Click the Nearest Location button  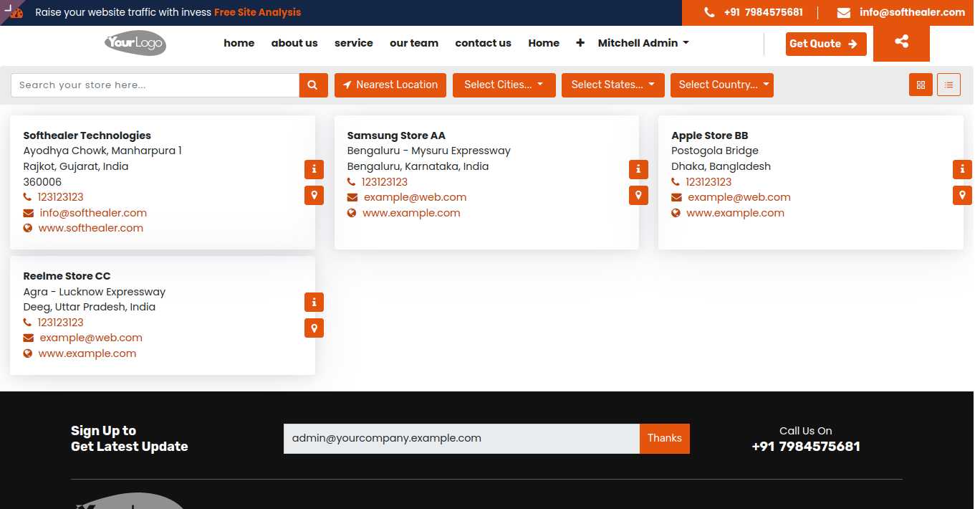(x=390, y=85)
